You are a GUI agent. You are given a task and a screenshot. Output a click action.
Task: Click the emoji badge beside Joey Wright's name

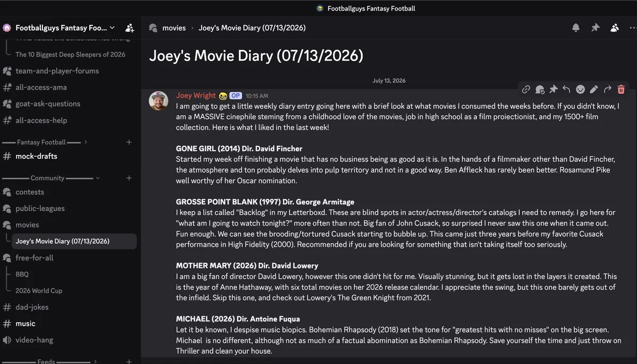tap(222, 96)
